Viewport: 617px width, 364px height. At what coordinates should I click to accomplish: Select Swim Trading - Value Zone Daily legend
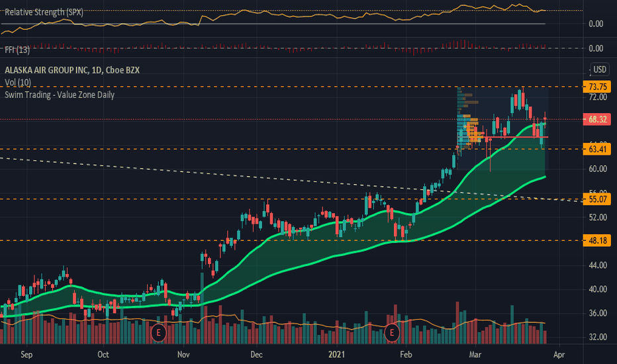(60, 95)
